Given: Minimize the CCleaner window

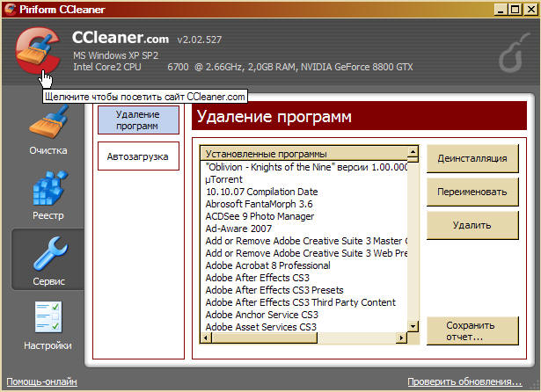Looking at the screenshot, I should (x=501, y=10).
